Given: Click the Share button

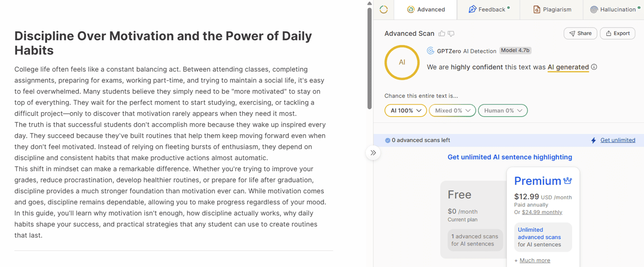Looking at the screenshot, I should point(580,33).
